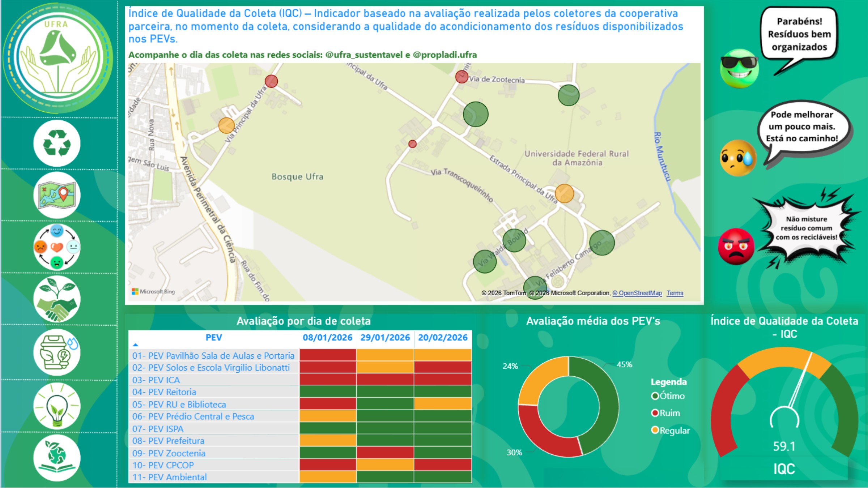The image size is (868, 488).
Task: Click the green sunglasses emoji
Action: [739, 68]
